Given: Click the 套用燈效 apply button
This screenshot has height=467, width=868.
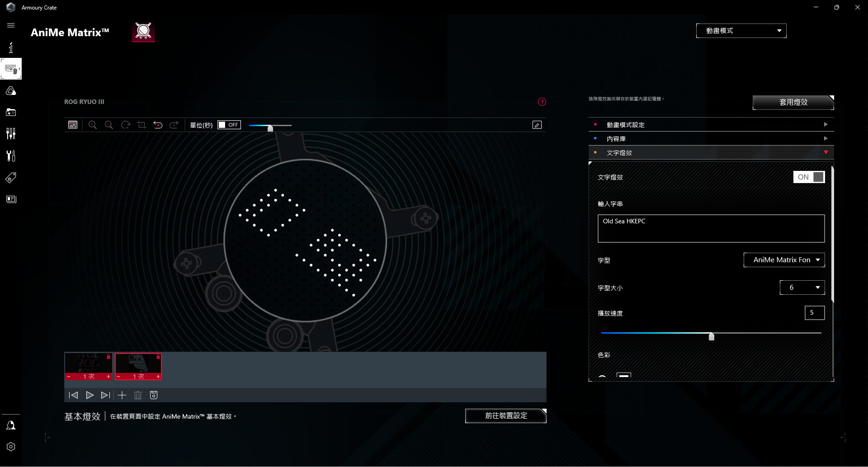Looking at the screenshot, I should 793,102.
